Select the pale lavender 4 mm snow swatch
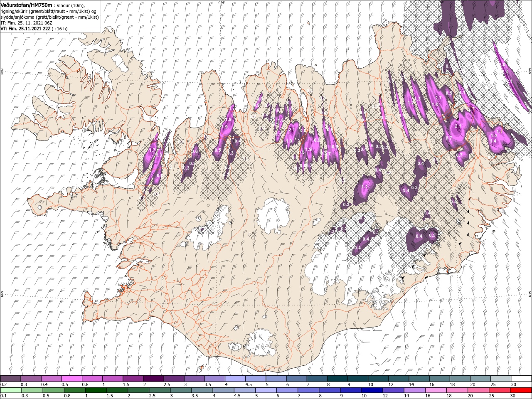Viewport: 532px width, 399px height. pyautogui.click(x=235, y=378)
